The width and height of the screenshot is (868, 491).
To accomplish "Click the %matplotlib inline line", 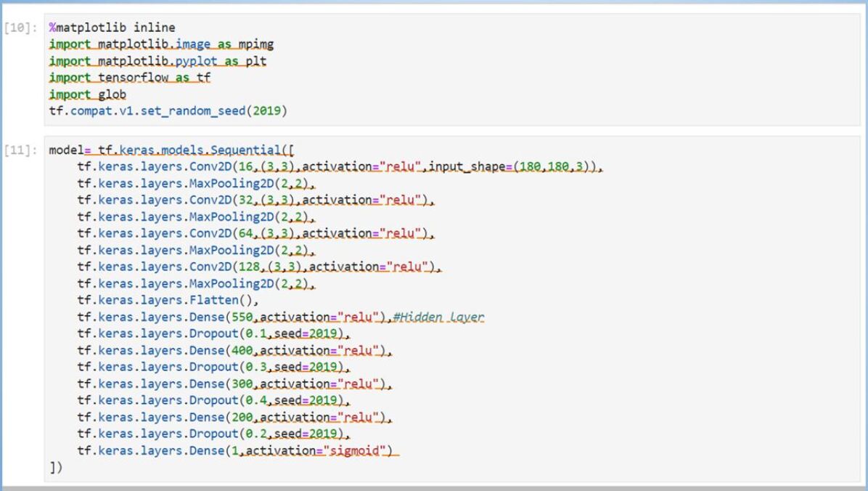I will click(x=112, y=28).
